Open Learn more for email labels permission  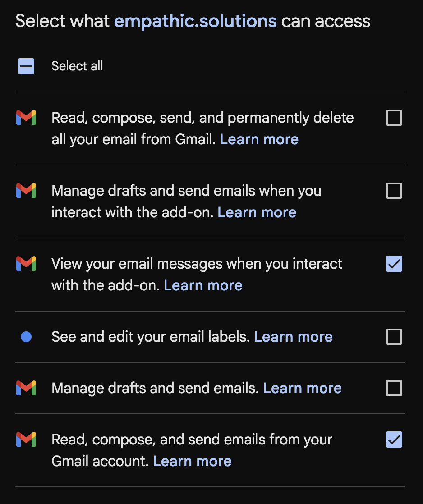pyautogui.click(x=293, y=337)
